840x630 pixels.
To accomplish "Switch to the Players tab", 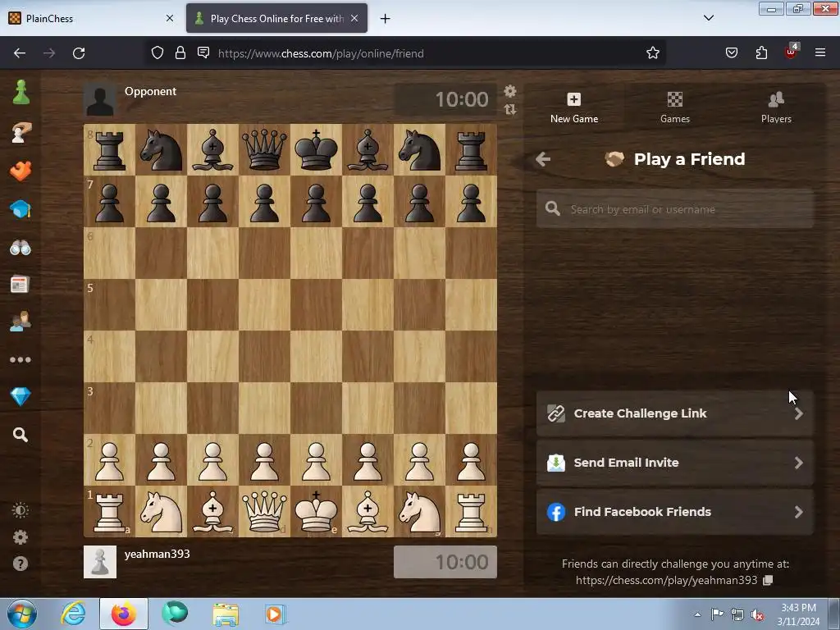I will pyautogui.click(x=776, y=107).
